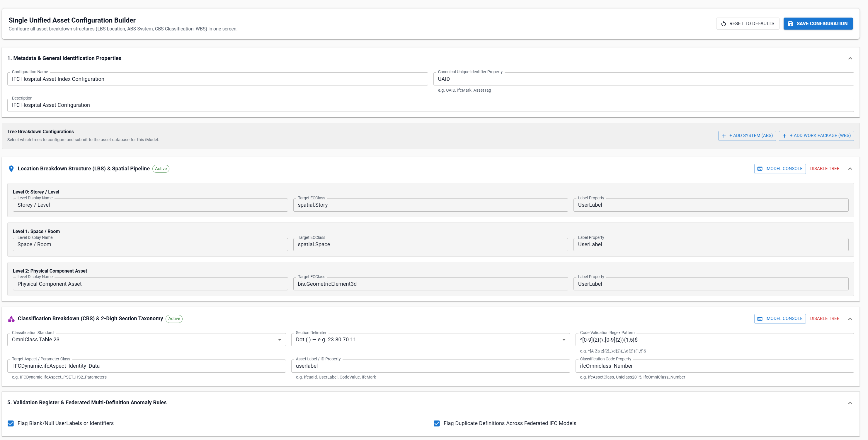Click Physical Component Asset display name field

point(150,284)
